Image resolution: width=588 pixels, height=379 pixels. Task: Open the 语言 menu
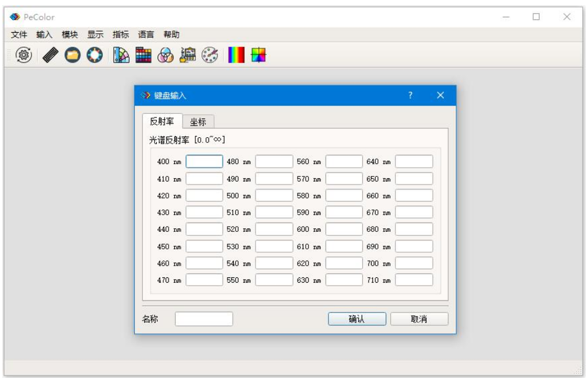(146, 34)
